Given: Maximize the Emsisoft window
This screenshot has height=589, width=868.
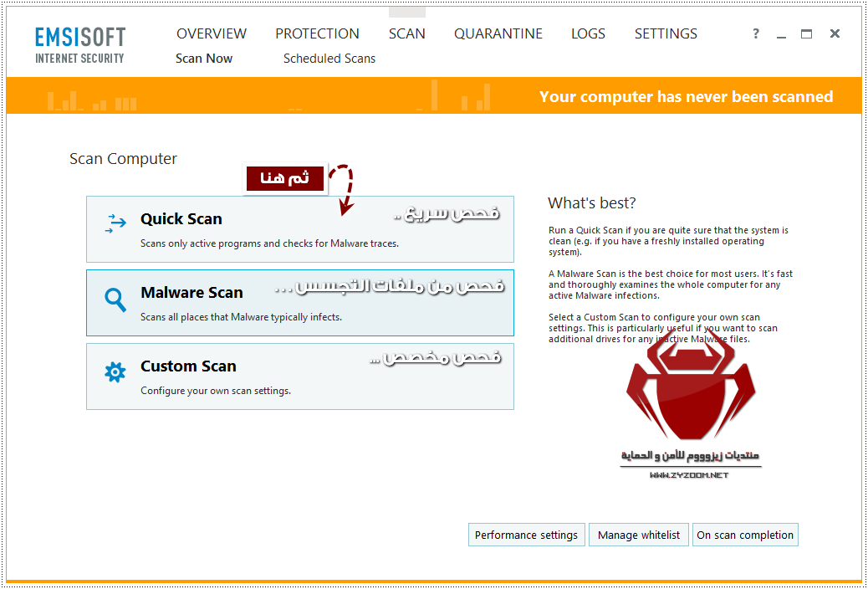Looking at the screenshot, I should (x=807, y=33).
